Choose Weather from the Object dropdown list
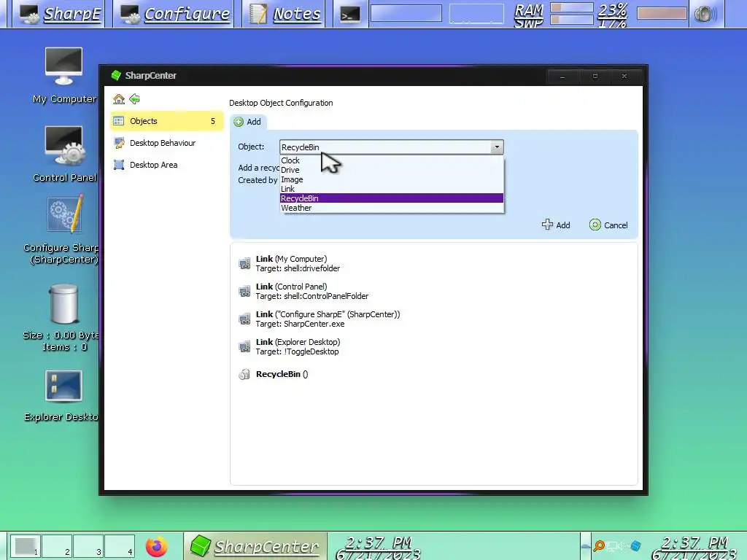Viewport: 747px width, 560px height. coord(392,208)
